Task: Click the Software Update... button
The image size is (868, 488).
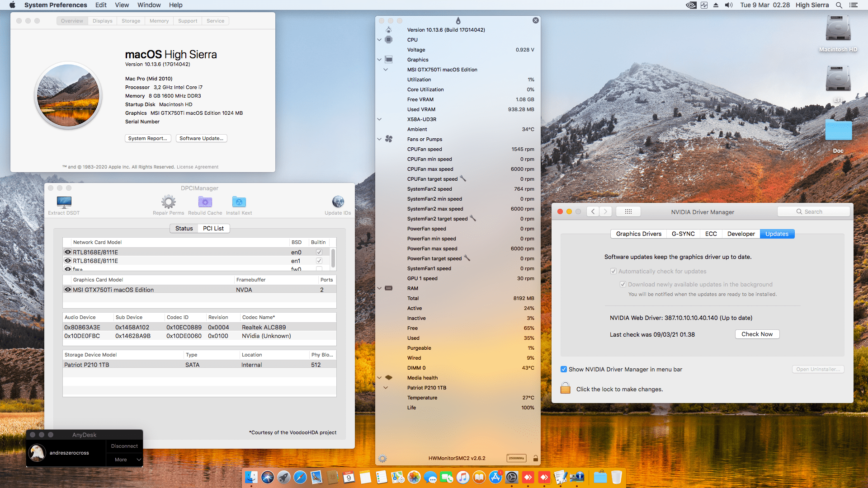Action: (x=201, y=138)
